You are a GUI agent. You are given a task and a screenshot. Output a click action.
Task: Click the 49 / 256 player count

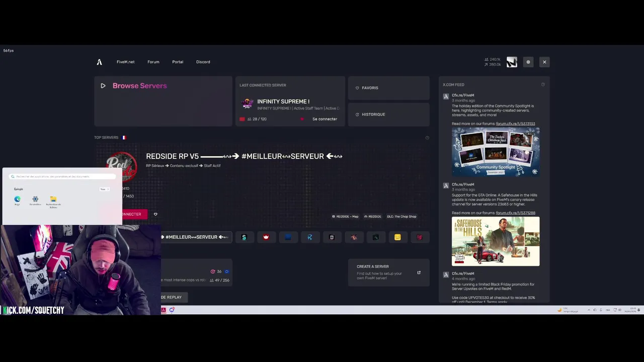[x=219, y=280]
